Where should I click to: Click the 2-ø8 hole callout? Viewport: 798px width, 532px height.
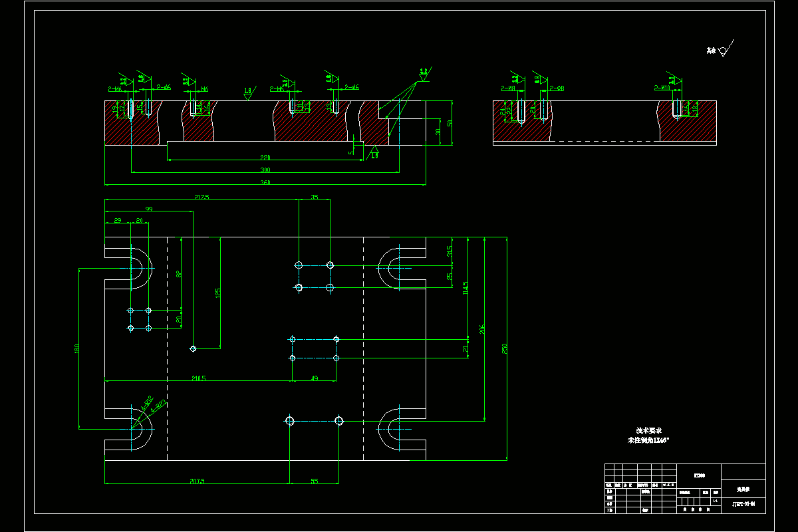(x=556, y=88)
